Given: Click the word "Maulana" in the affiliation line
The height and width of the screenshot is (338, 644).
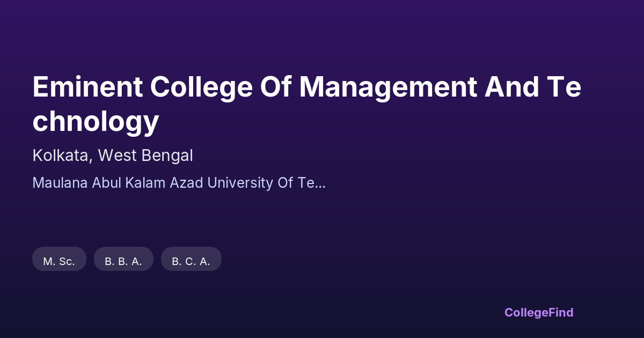Looking at the screenshot, I should (x=60, y=183).
